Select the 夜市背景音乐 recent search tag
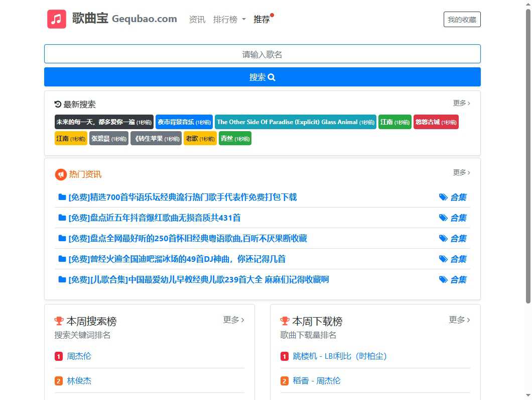532x400 pixels. tap(184, 122)
